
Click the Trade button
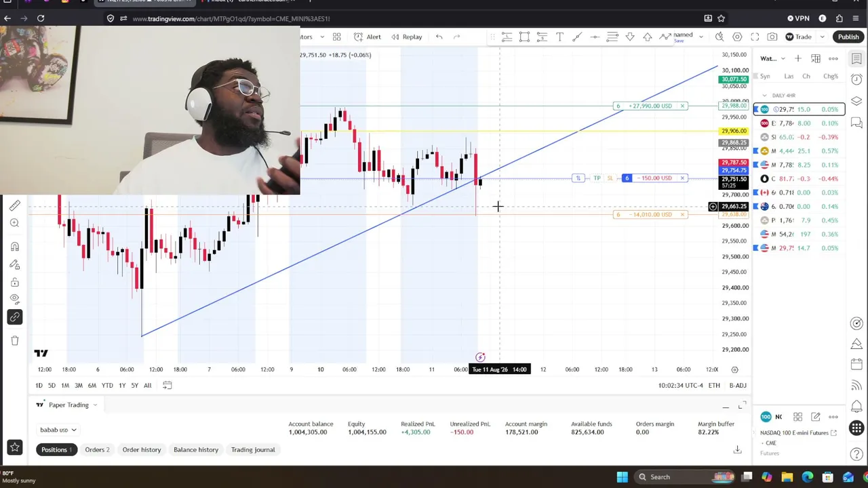tap(799, 37)
